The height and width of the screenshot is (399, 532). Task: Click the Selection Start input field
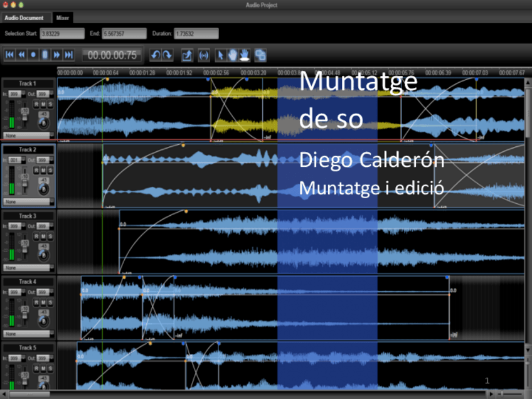point(62,33)
